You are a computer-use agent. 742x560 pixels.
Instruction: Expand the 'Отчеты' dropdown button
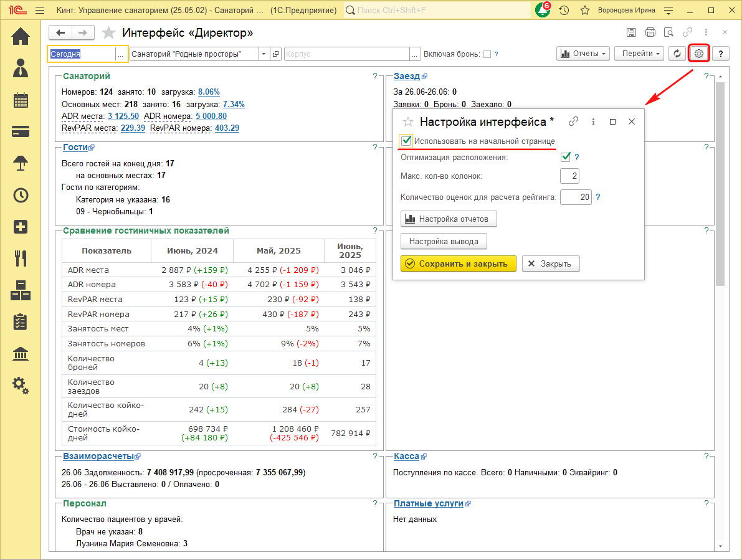coord(583,54)
